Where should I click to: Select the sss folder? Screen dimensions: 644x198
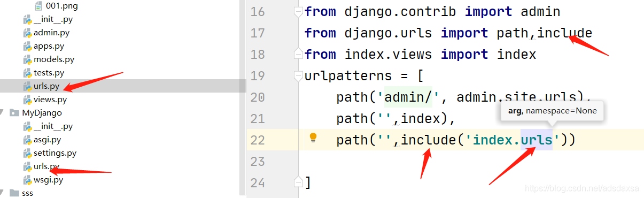point(27,193)
